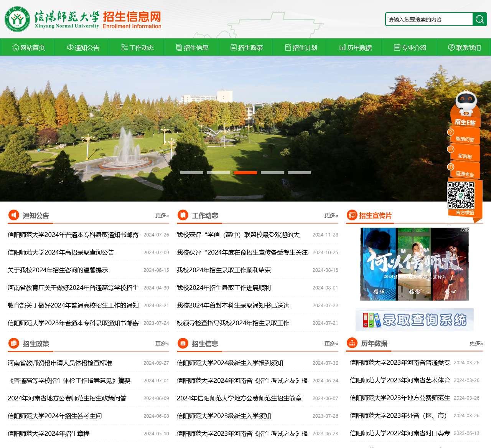Show more 历年数据 entries via 更多

tap(476, 343)
